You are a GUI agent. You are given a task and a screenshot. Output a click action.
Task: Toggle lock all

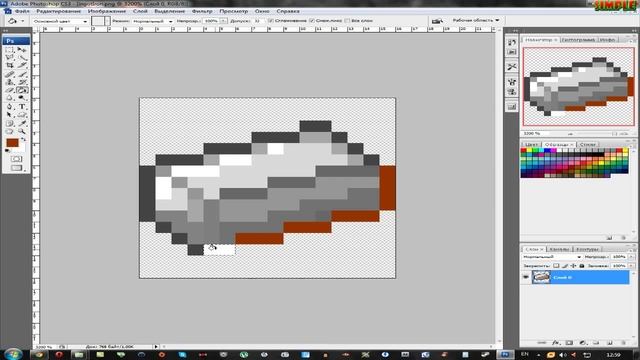pos(582,266)
